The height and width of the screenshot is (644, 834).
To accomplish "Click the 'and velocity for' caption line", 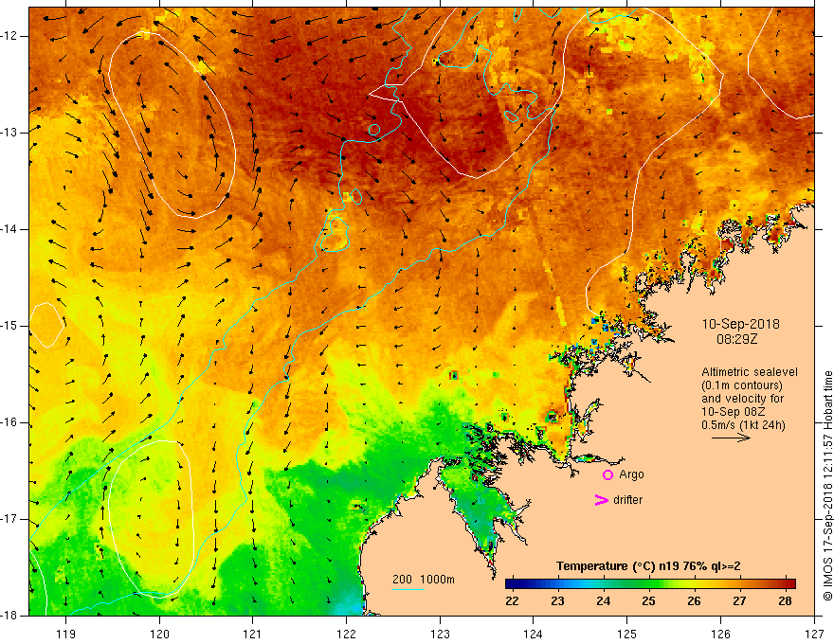I will coord(742,399).
